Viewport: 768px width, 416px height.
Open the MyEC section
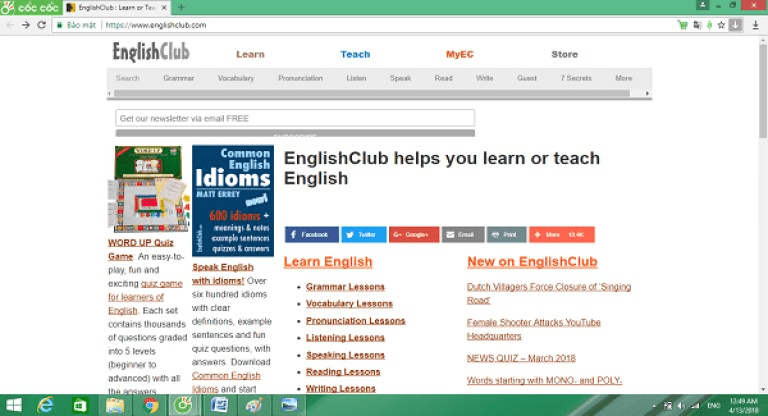coord(459,54)
